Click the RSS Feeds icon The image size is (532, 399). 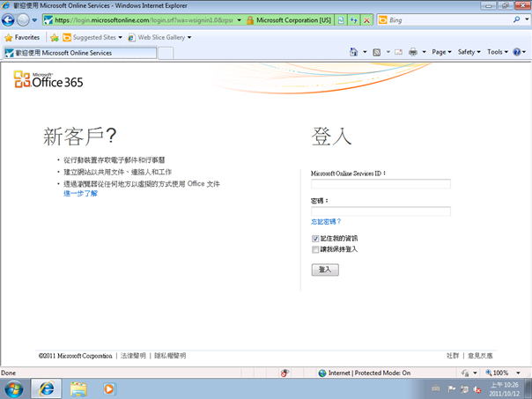click(x=377, y=52)
